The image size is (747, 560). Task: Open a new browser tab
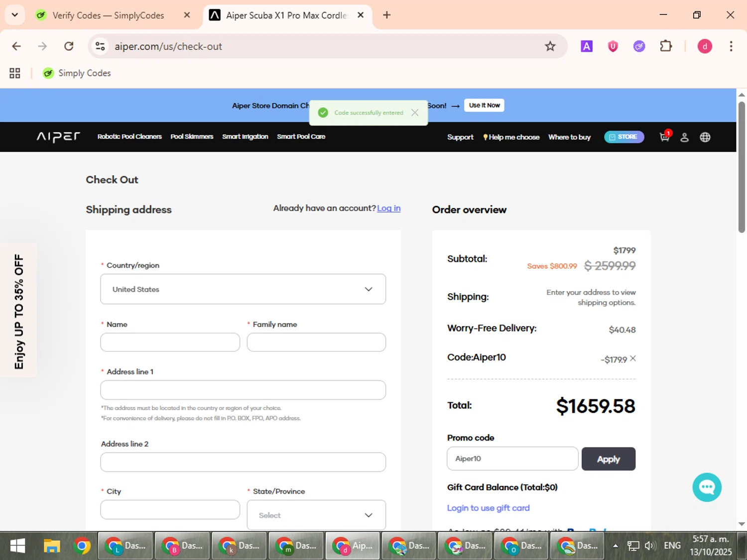pyautogui.click(x=386, y=15)
